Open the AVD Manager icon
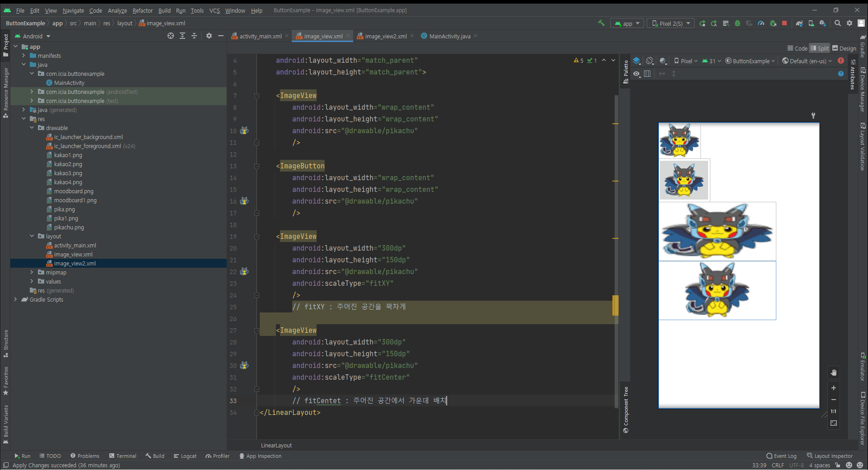 (811, 23)
